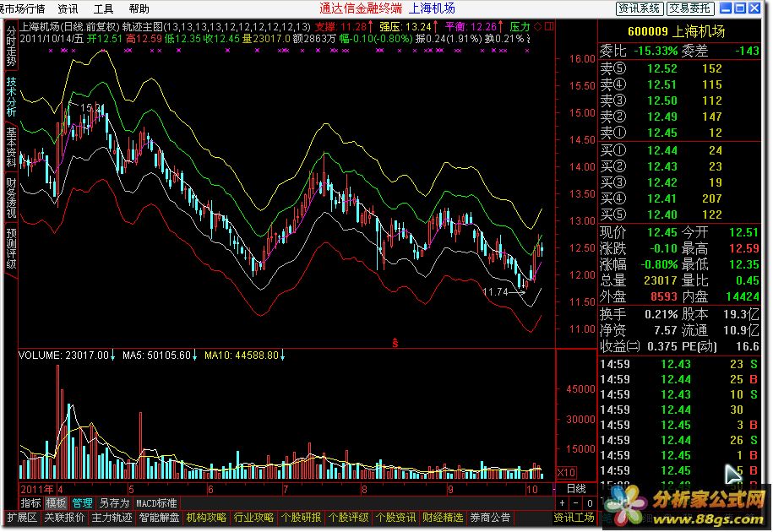Open the 机构攻略 bottom tab
The width and height of the screenshot is (773, 532).
click(207, 518)
